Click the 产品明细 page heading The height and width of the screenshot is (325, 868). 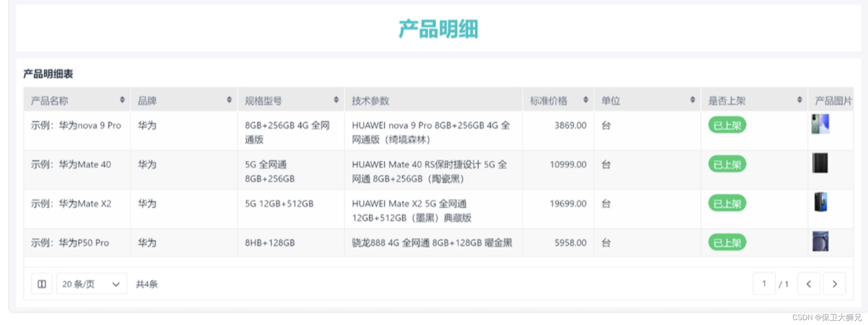438,29
